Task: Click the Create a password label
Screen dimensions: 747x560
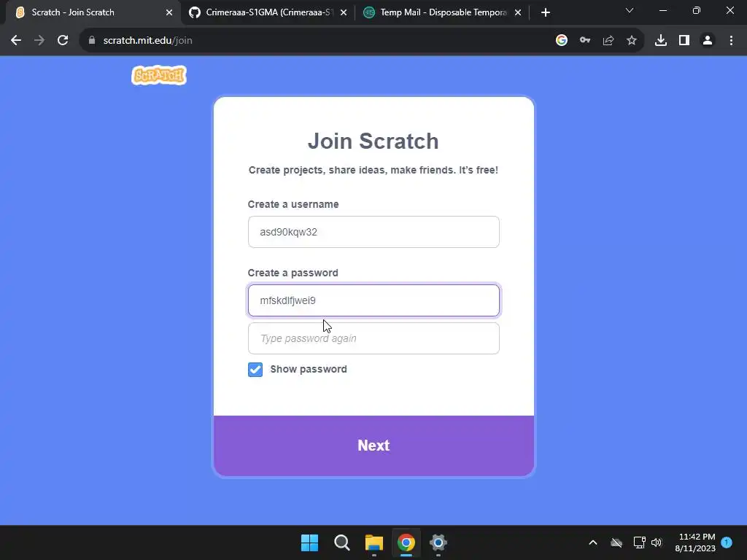Action: (x=293, y=273)
